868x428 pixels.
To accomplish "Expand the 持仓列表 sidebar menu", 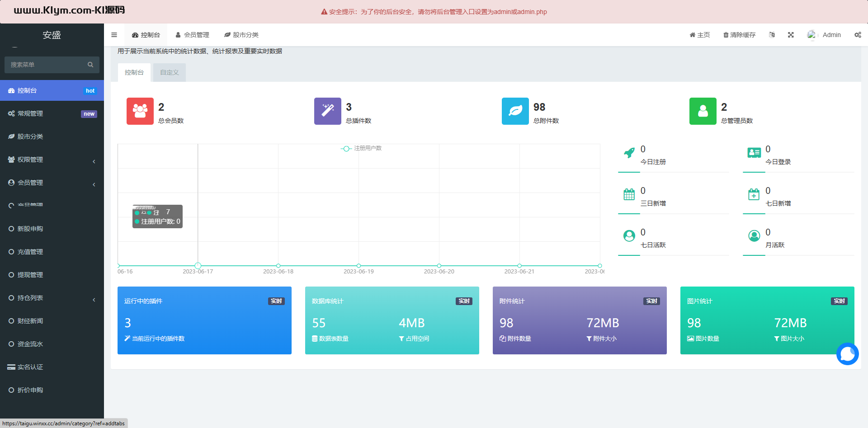I will click(52, 298).
